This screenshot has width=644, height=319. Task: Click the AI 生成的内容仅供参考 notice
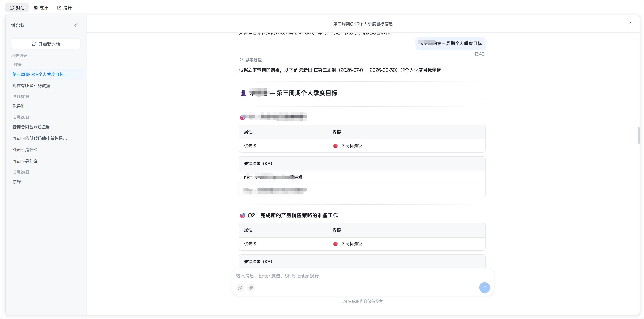click(x=363, y=302)
